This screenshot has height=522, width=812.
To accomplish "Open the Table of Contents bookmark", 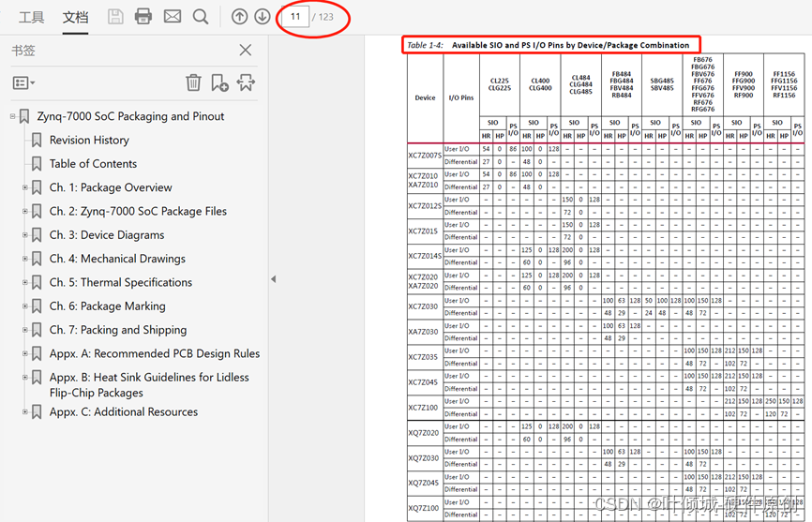I will (x=93, y=164).
